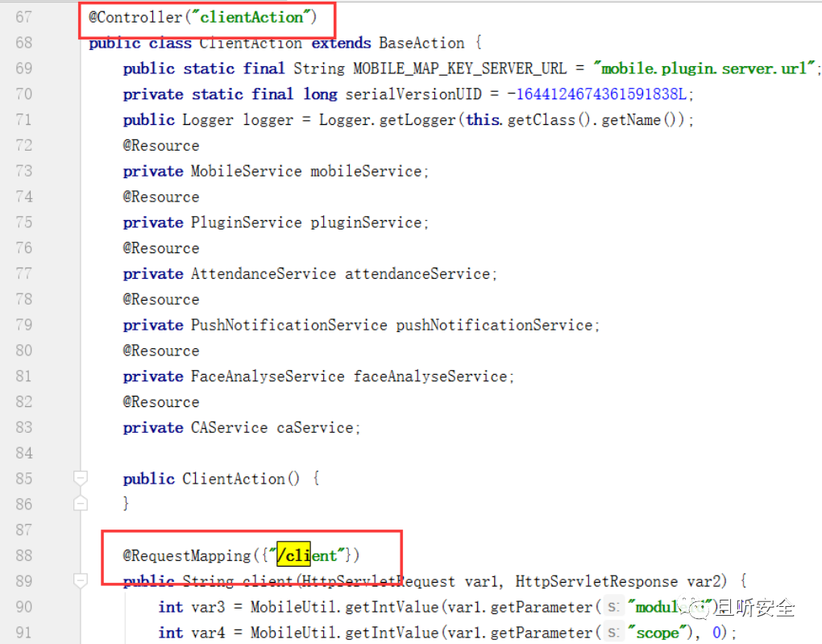Click Logger.getLogger call on line 71

(388, 120)
